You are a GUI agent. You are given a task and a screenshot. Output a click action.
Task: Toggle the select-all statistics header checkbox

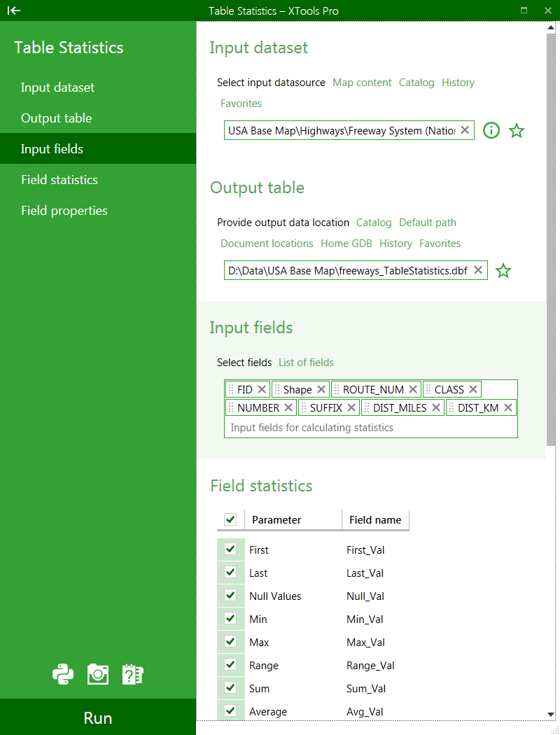tap(230, 519)
